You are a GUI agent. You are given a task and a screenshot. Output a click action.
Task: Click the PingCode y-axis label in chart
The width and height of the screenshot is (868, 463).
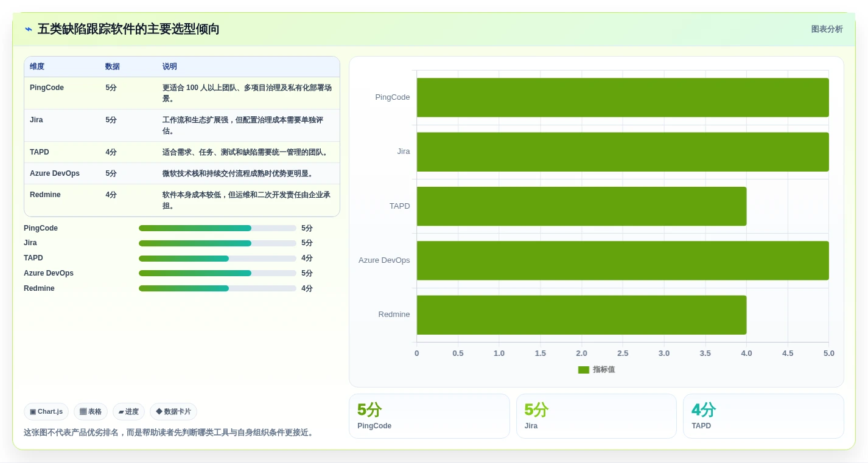393,97
